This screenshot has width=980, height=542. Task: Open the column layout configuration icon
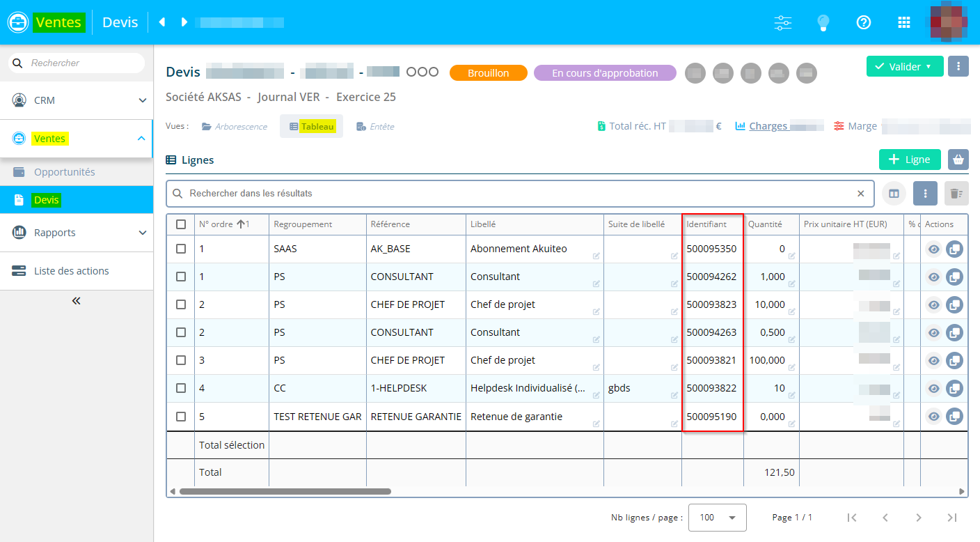click(x=894, y=194)
